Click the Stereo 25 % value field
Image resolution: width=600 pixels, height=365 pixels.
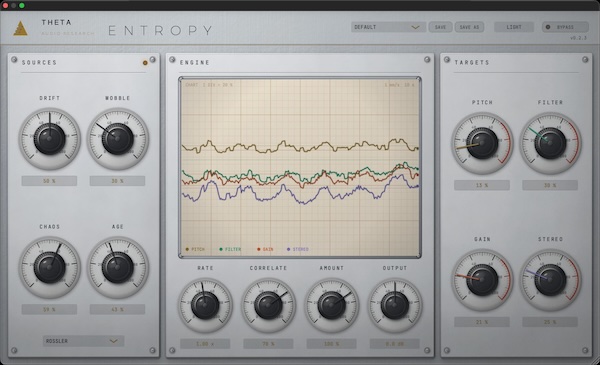click(550, 322)
